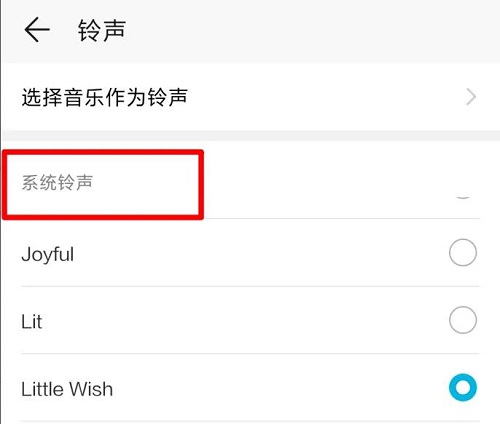The image size is (500, 424).
Task: Choose the Lit ringtone label
Action: [32, 322]
